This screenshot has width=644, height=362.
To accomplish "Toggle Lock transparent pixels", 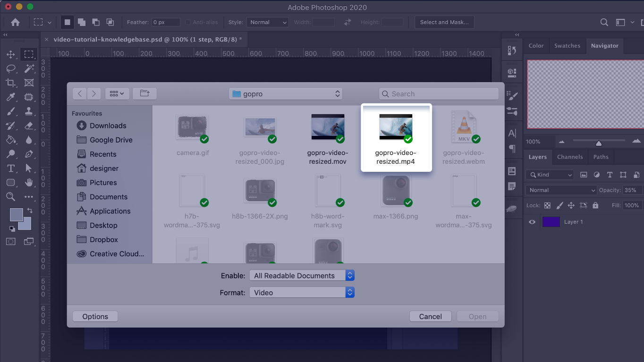I will (547, 205).
